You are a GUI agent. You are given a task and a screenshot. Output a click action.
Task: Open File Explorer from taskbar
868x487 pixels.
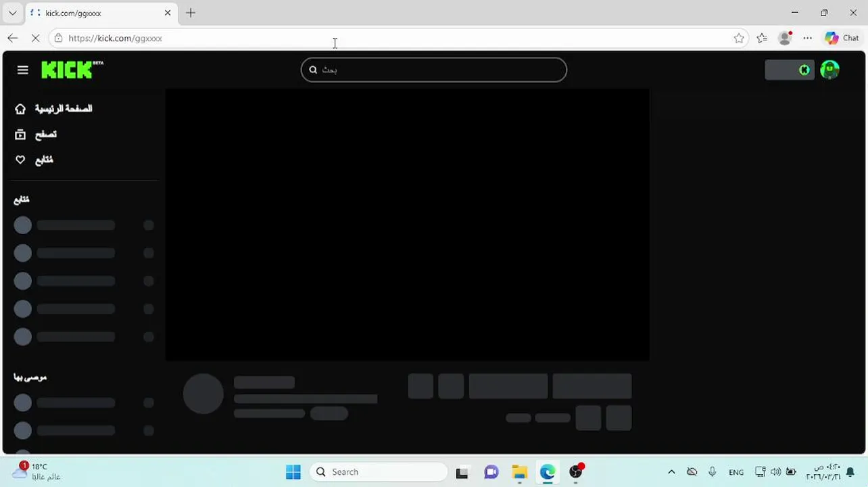click(x=519, y=472)
